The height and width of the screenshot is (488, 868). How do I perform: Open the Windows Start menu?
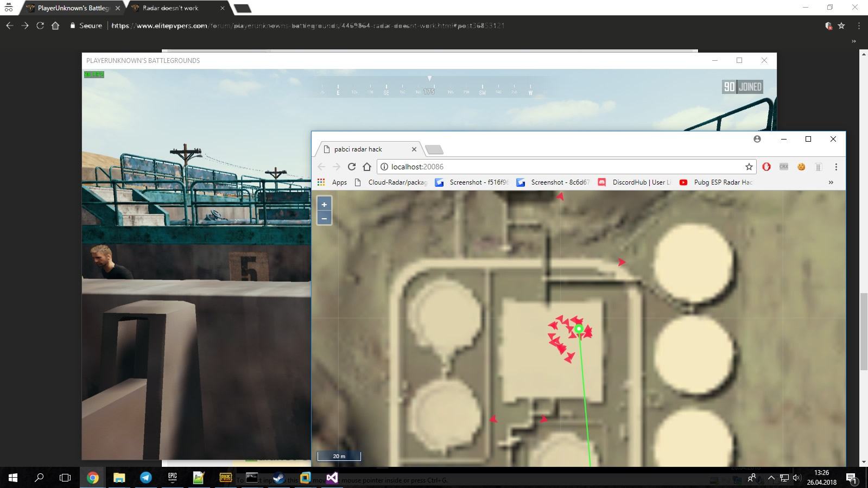(x=13, y=478)
